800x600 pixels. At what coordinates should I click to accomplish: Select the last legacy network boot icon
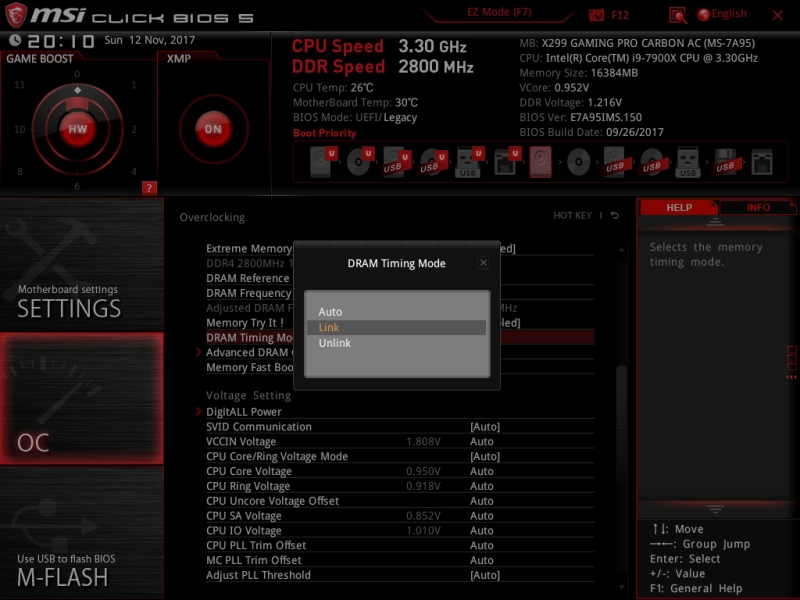[762, 162]
